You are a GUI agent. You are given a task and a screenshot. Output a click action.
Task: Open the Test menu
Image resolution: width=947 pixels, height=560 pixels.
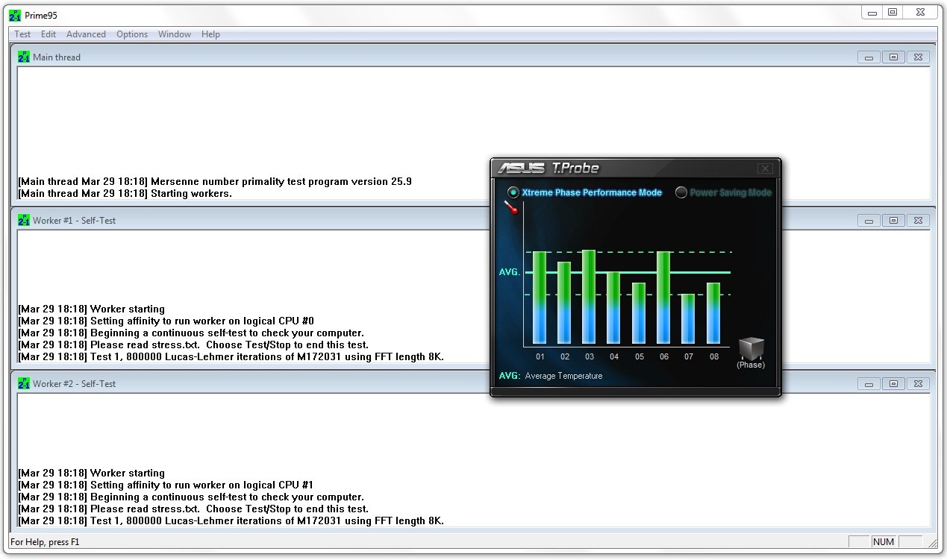pyautogui.click(x=22, y=34)
